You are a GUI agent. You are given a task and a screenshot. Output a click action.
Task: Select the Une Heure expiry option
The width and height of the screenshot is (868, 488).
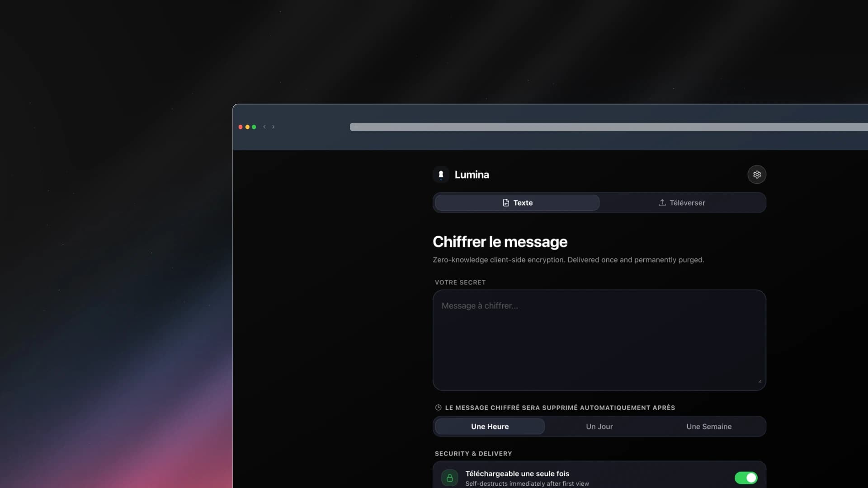pyautogui.click(x=490, y=427)
